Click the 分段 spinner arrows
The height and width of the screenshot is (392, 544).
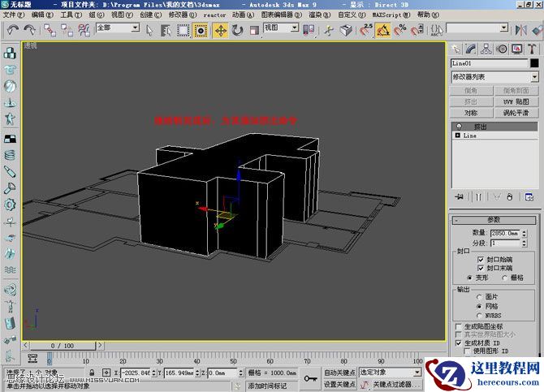(x=525, y=243)
